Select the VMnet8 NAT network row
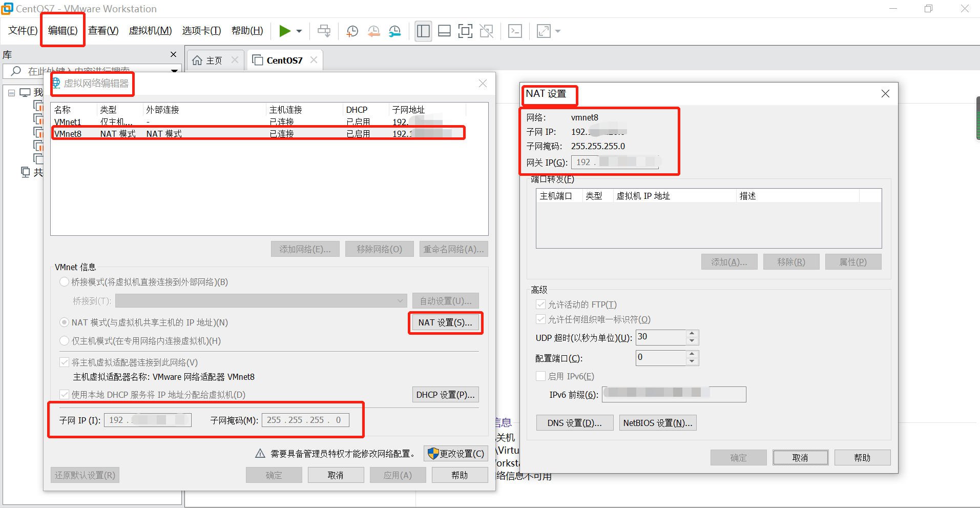Image resolution: width=980 pixels, height=508 pixels. click(259, 133)
